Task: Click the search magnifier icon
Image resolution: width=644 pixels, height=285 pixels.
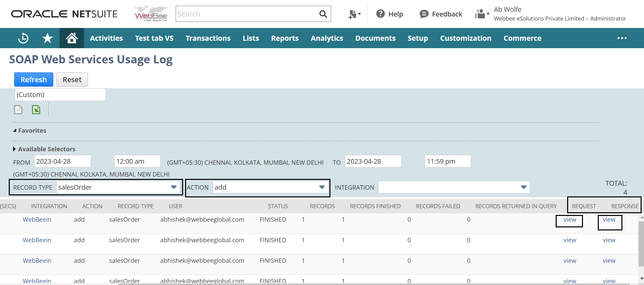Action: click(x=323, y=14)
